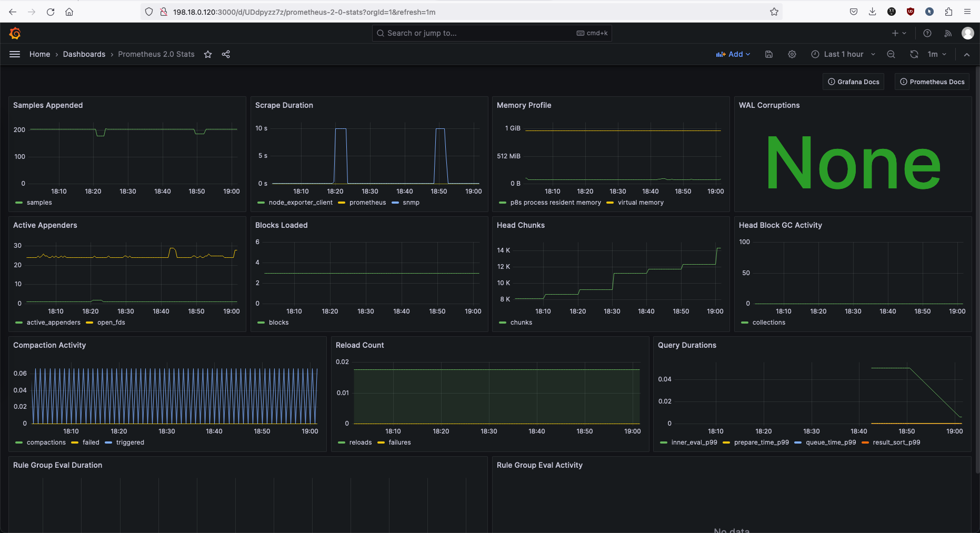Refresh the dashboard now
The height and width of the screenshot is (533, 980).
pyautogui.click(x=914, y=54)
